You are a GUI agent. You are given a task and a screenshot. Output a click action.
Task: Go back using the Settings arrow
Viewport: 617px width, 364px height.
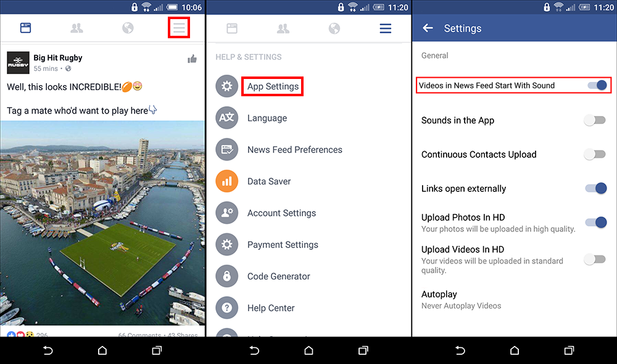428,28
